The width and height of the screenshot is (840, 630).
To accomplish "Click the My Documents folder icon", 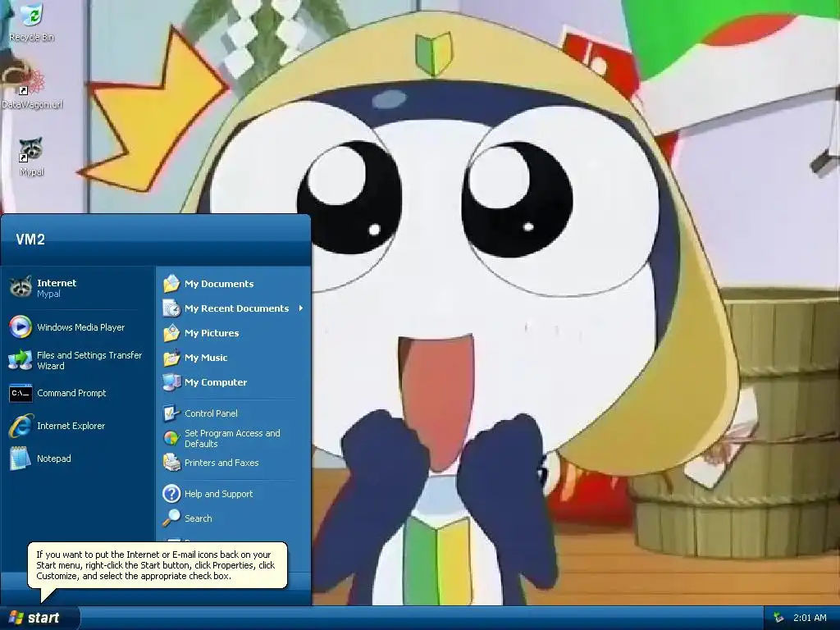I will (171, 283).
